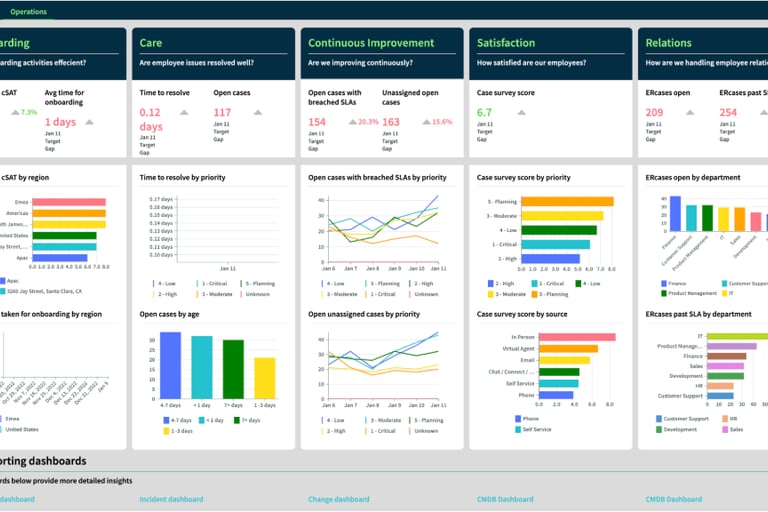Image resolution: width=768 pixels, height=512 pixels.
Task: Toggle the 4 - Low legend in Time to resolve by priority
Action: [164, 284]
